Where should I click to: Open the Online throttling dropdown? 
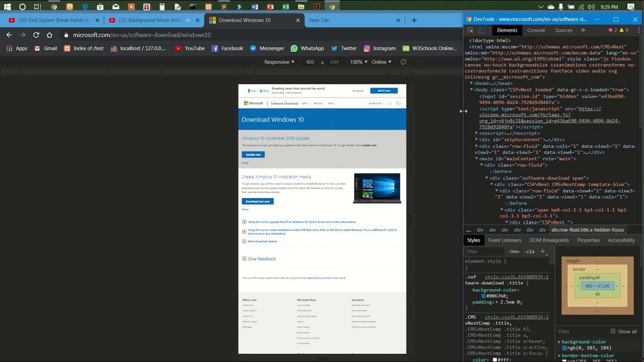click(x=382, y=62)
